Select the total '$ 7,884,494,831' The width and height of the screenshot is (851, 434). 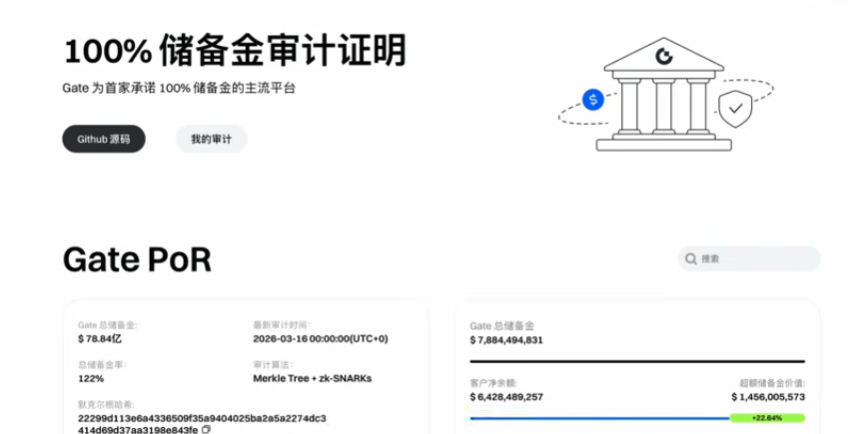coord(506,340)
